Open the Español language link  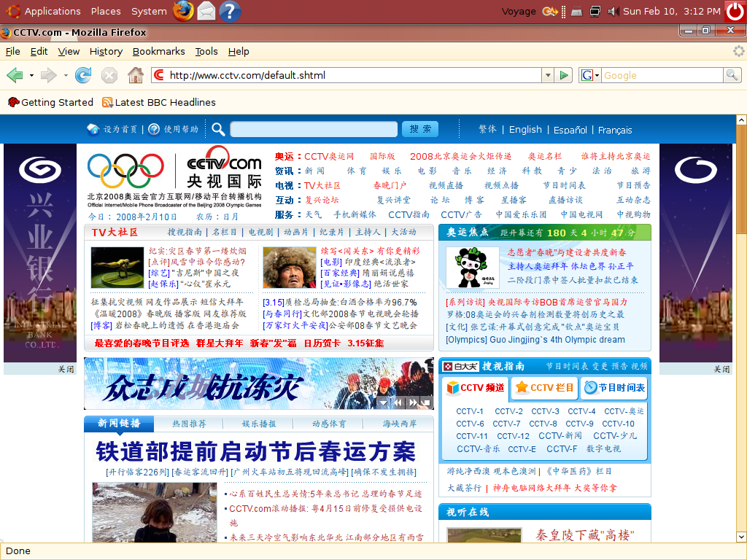(570, 130)
